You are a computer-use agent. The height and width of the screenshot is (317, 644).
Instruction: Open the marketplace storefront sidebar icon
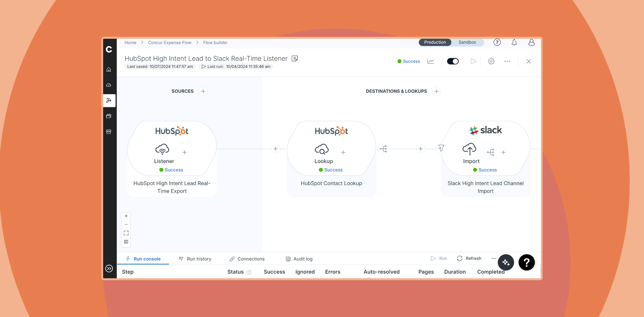click(x=109, y=132)
